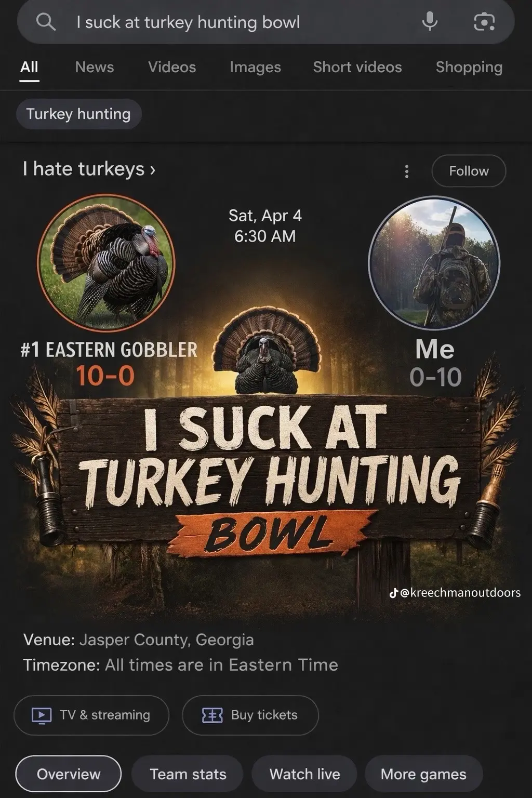Activate voice search microphone icon
Viewport: 532px width, 798px height.
430,21
